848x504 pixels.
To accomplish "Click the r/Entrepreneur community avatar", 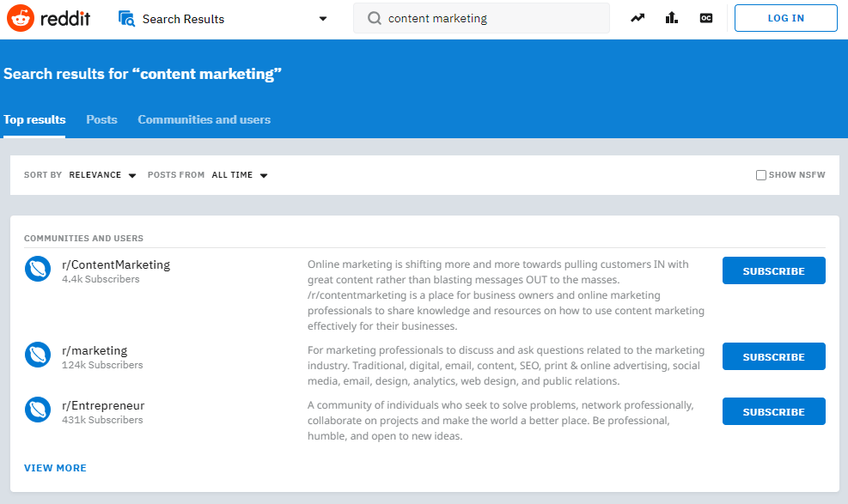I will click(x=38, y=410).
